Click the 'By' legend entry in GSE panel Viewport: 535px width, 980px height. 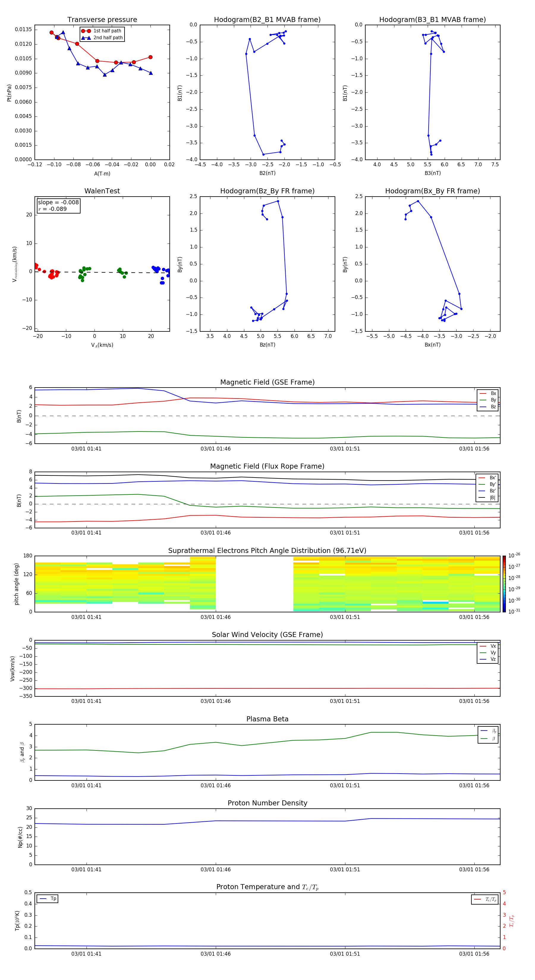488,400
